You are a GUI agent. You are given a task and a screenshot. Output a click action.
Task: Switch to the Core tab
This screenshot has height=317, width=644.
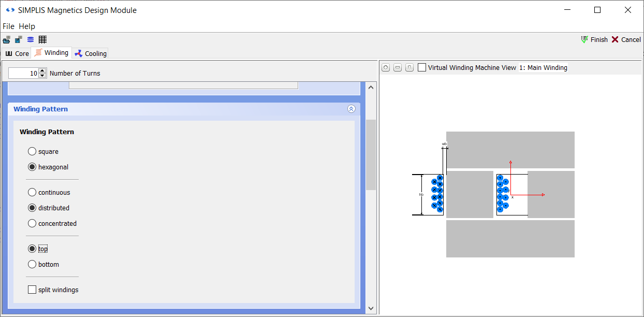(x=17, y=53)
